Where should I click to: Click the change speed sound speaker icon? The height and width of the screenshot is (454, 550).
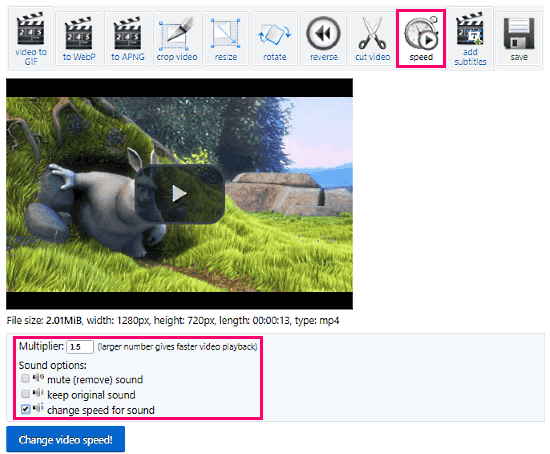38,408
